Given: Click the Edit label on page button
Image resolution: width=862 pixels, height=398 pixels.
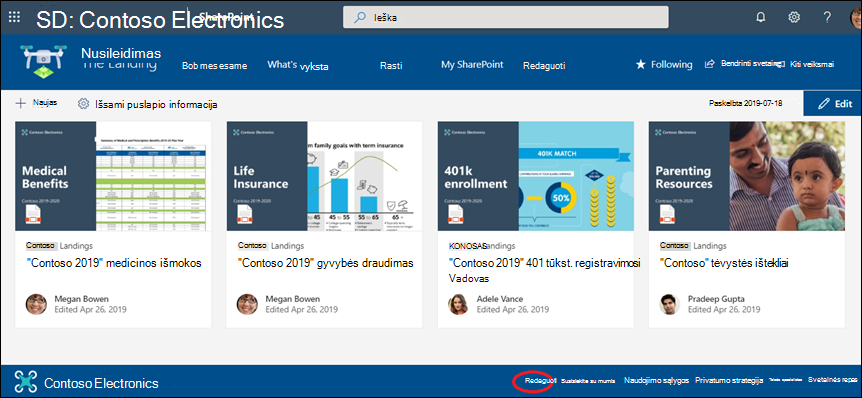Looking at the screenshot, I should [843, 104].
